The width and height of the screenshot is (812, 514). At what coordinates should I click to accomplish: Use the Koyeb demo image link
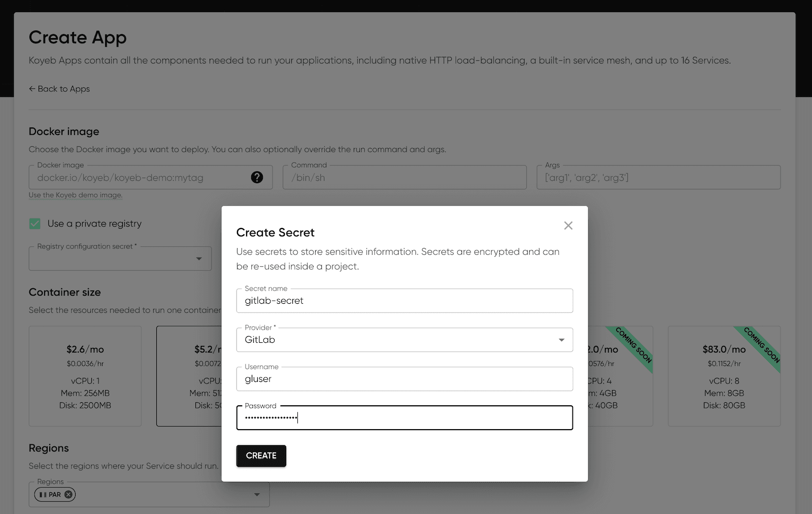(76, 195)
